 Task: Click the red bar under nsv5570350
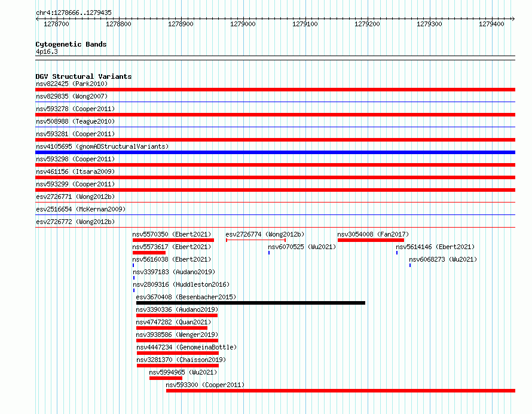[173, 240]
